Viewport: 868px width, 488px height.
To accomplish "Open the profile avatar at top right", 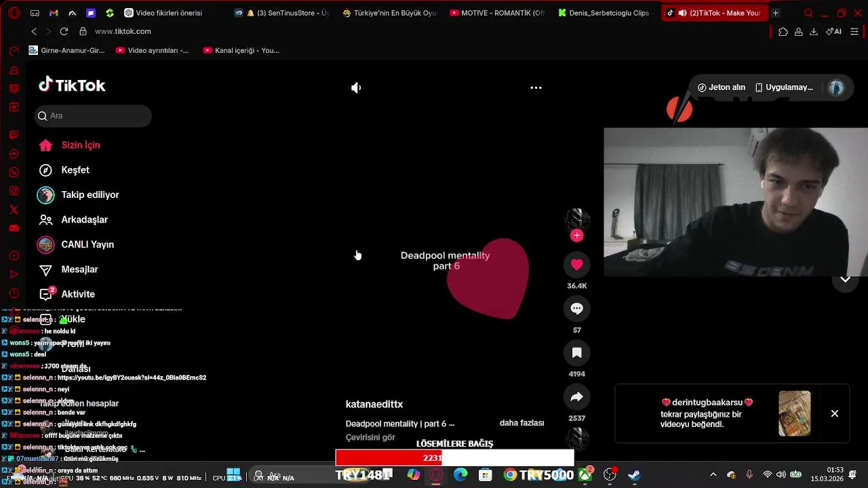I will coord(836,87).
